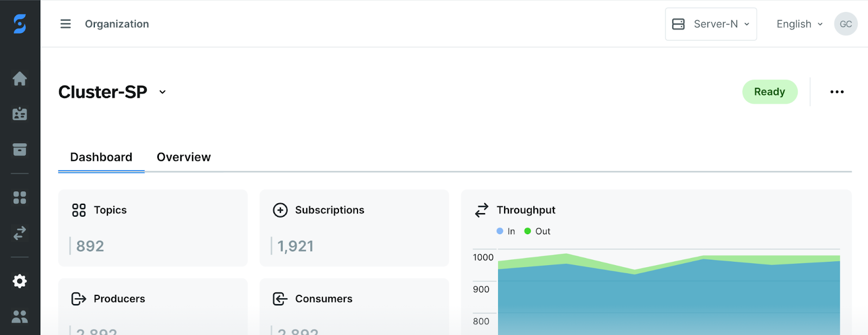This screenshot has height=335, width=868.
Task: Open the ID badge sidebar icon
Action: click(x=20, y=114)
